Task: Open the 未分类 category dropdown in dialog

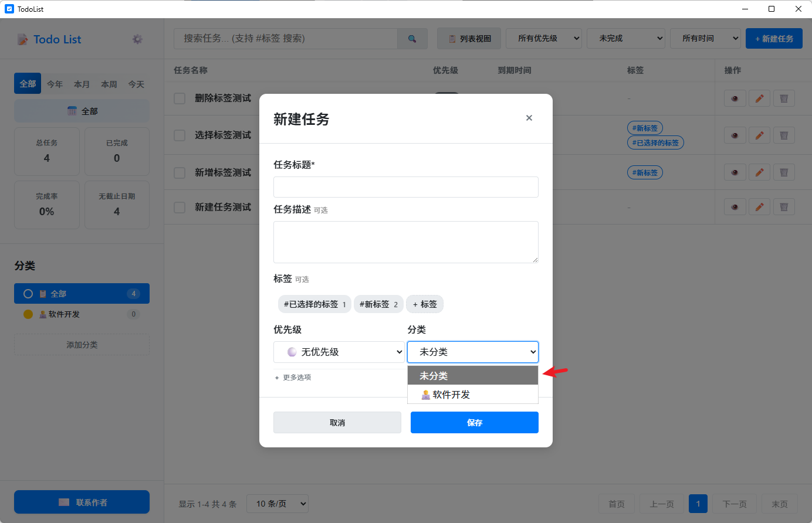Action: pyautogui.click(x=473, y=352)
